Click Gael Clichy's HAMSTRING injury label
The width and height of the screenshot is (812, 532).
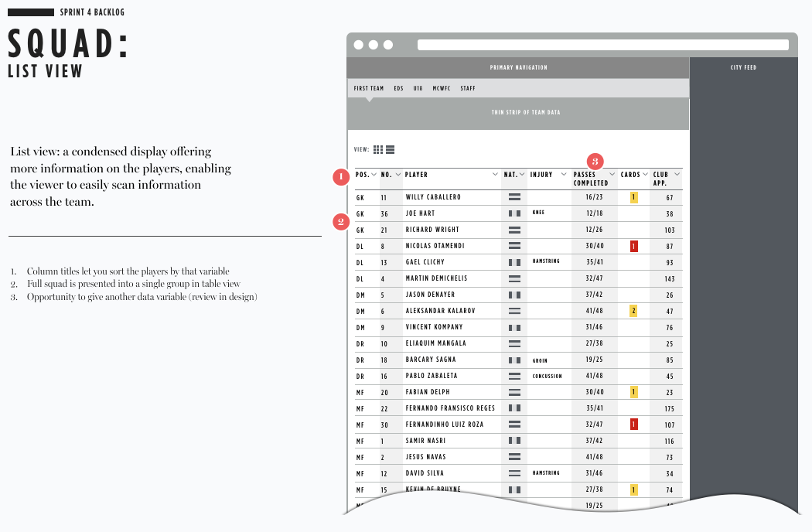pyautogui.click(x=546, y=261)
